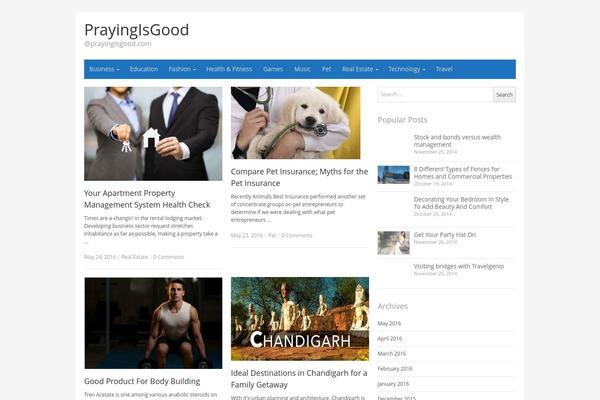Click the Search button

point(504,95)
